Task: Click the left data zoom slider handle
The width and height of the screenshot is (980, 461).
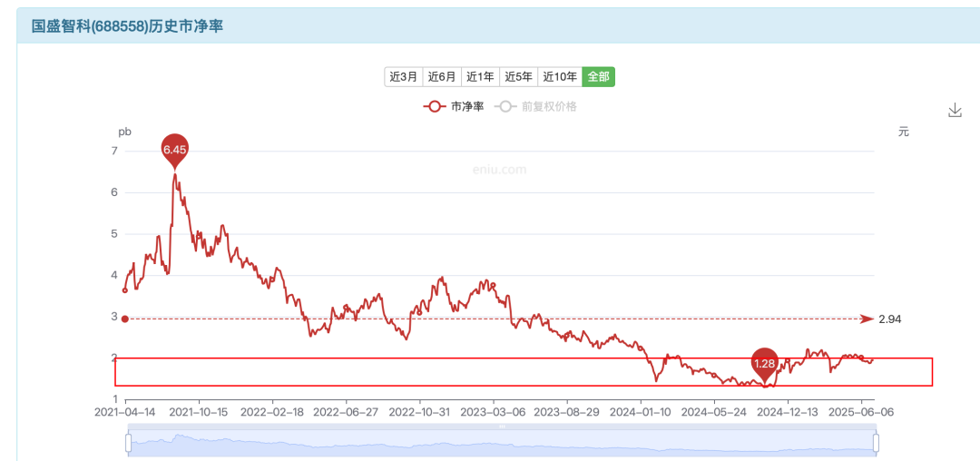Action: pos(129,442)
